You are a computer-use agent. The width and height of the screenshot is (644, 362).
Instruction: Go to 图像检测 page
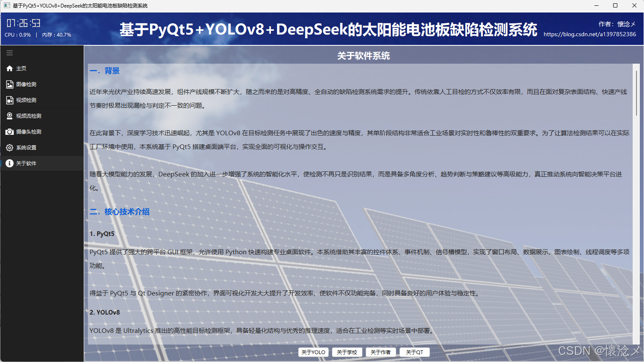[x=42, y=84]
